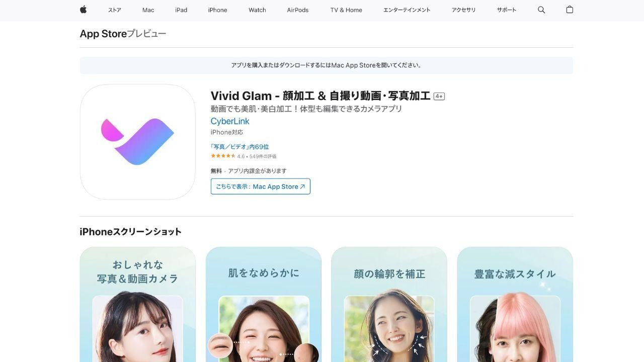Click the star rating icons
Screen dimensions: 644x362
(223, 156)
